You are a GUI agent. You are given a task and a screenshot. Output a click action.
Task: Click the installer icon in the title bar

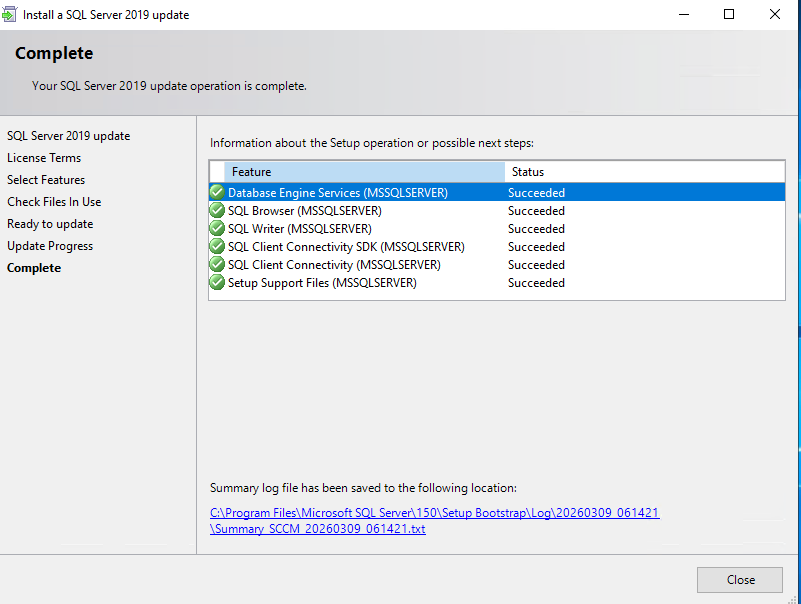10,15
